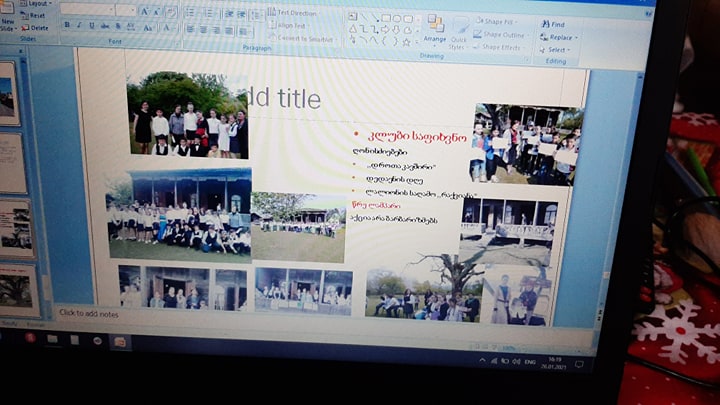Delete the current slide

coord(35,28)
